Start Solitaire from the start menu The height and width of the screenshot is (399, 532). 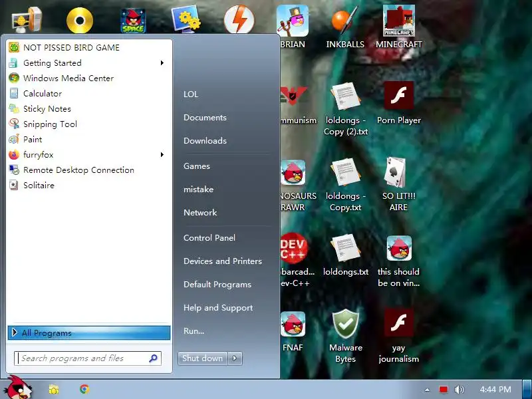tap(89, 186)
